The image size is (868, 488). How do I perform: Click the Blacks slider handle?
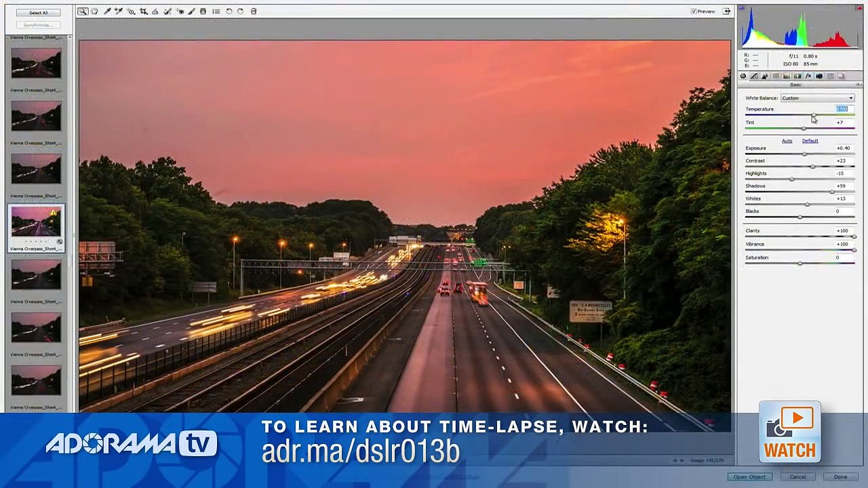click(x=800, y=217)
